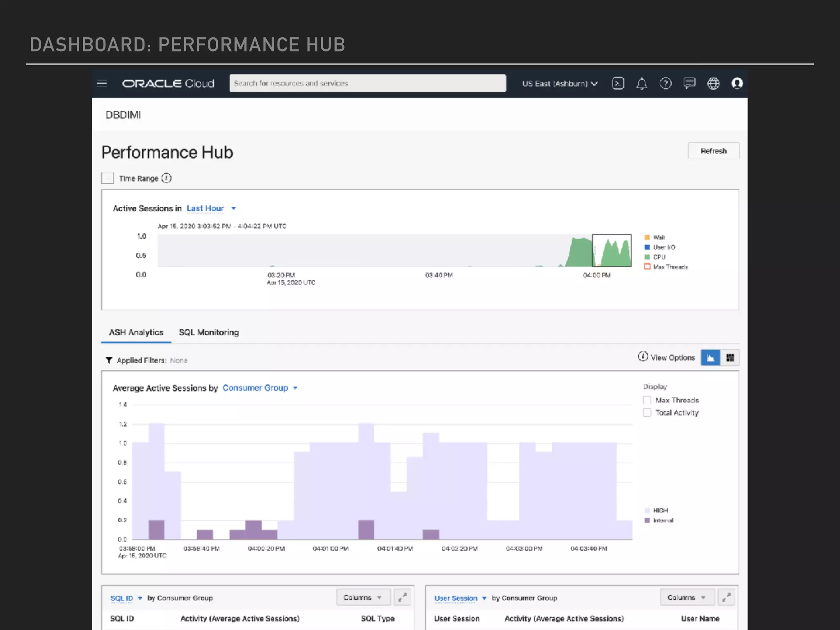Screen dimensions: 840x630
Task: Click the HIGH consumer group legend swatch
Action: pyautogui.click(x=647, y=511)
